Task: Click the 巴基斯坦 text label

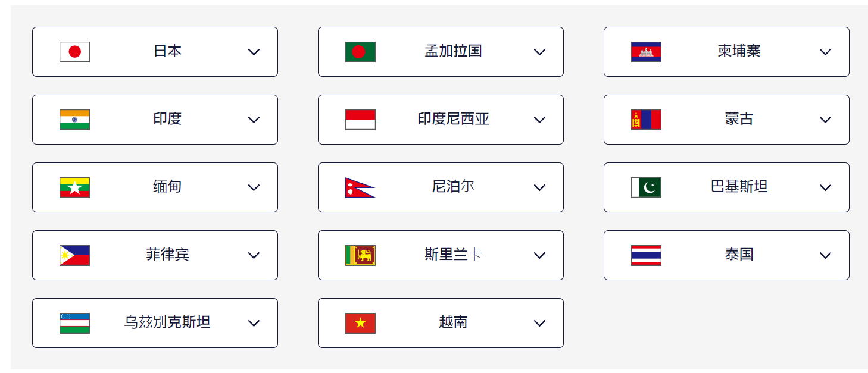Action: coord(739,187)
